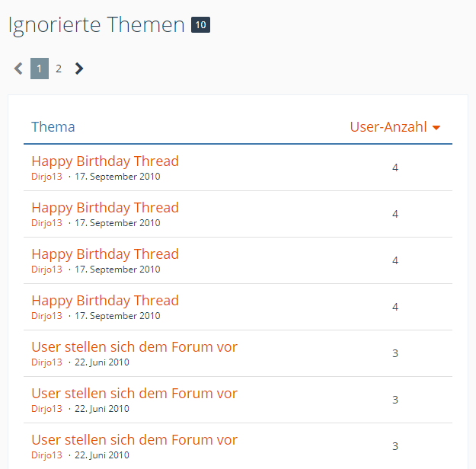Go to next page with right chevron
Viewport: 476px width, 469px height.
click(x=79, y=69)
